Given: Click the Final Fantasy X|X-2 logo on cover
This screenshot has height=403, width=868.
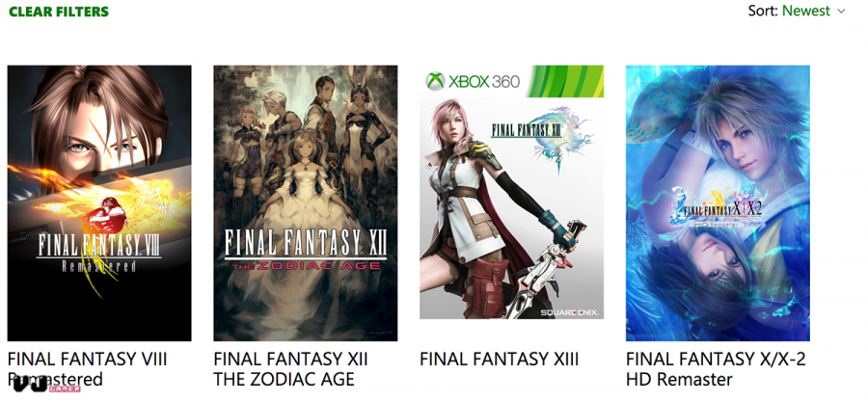Looking at the screenshot, I should click(x=718, y=208).
